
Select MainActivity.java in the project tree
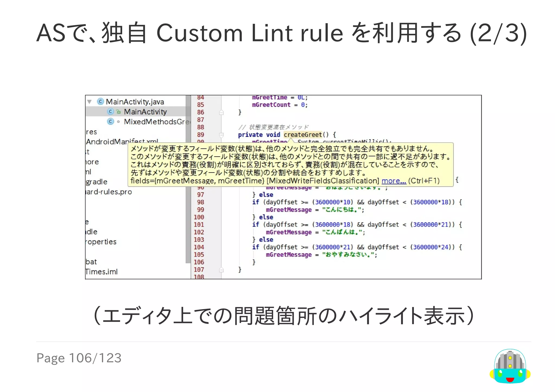pyautogui.click(x=135, y=102)
